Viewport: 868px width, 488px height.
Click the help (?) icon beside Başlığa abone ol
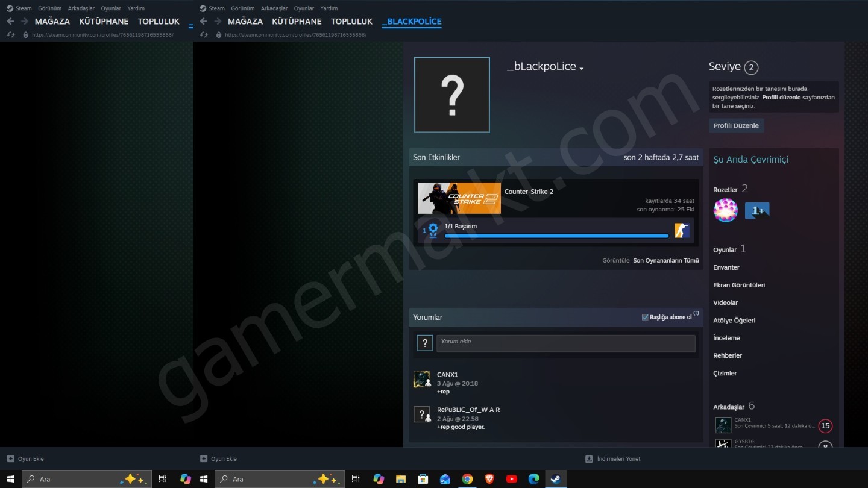pos(696,314)
